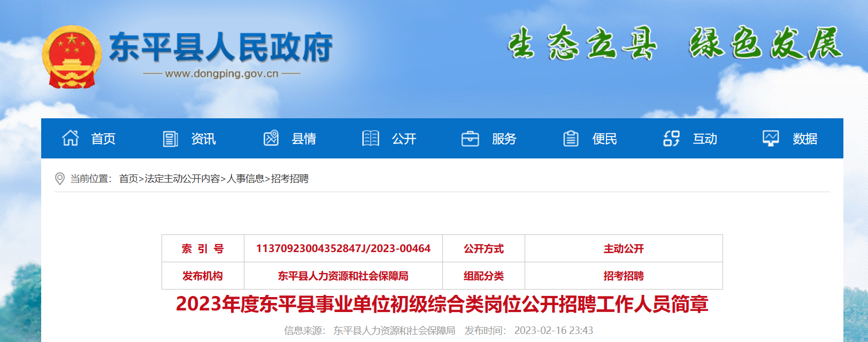The width and height of the screenshot is (868, 342).
Task: Open the 服务 nav menu item
Action: pyautogui.click(x=504, y=139)
